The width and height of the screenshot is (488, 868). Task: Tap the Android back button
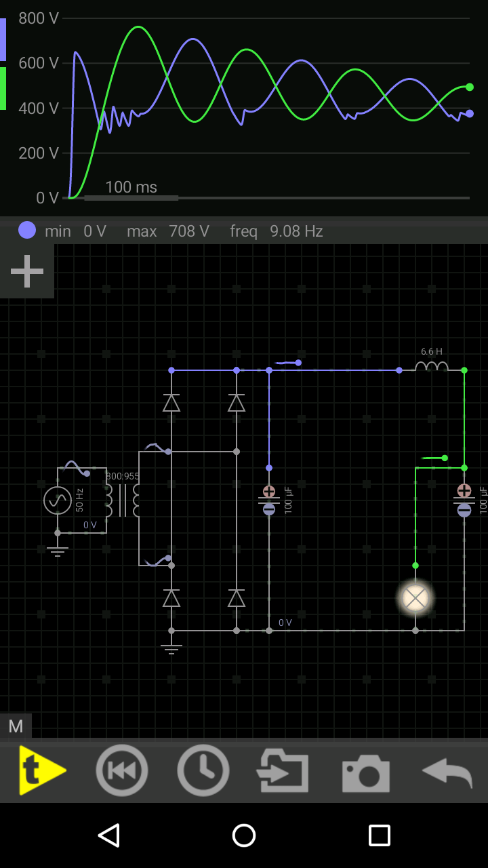click(x=108, y=835)
